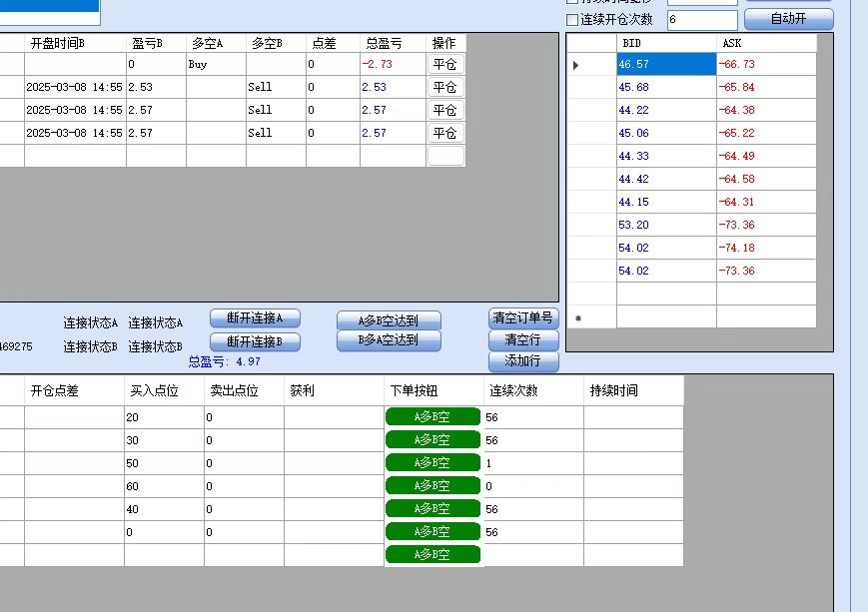Click the 买入点位 cell containing 50

164,463
